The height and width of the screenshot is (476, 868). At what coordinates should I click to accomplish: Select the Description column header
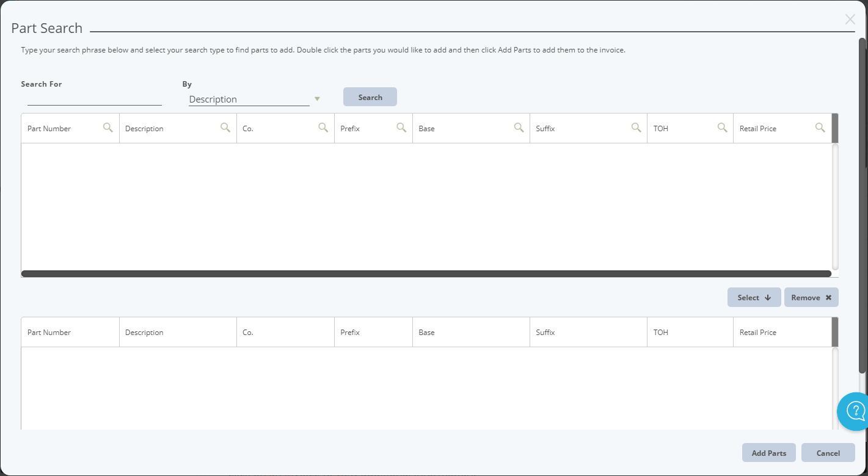point(145,128)
